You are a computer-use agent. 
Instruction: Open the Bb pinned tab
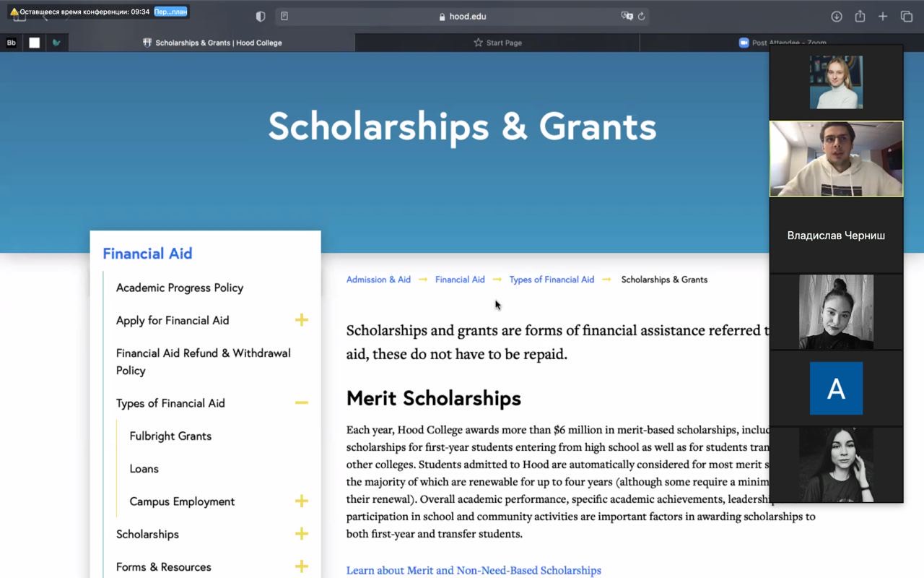(12, 43)
